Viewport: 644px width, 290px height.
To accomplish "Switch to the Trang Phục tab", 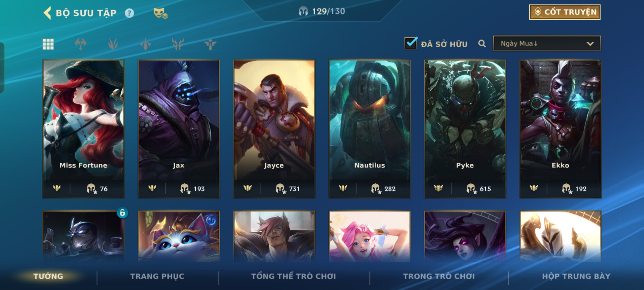I will point(157,276).
